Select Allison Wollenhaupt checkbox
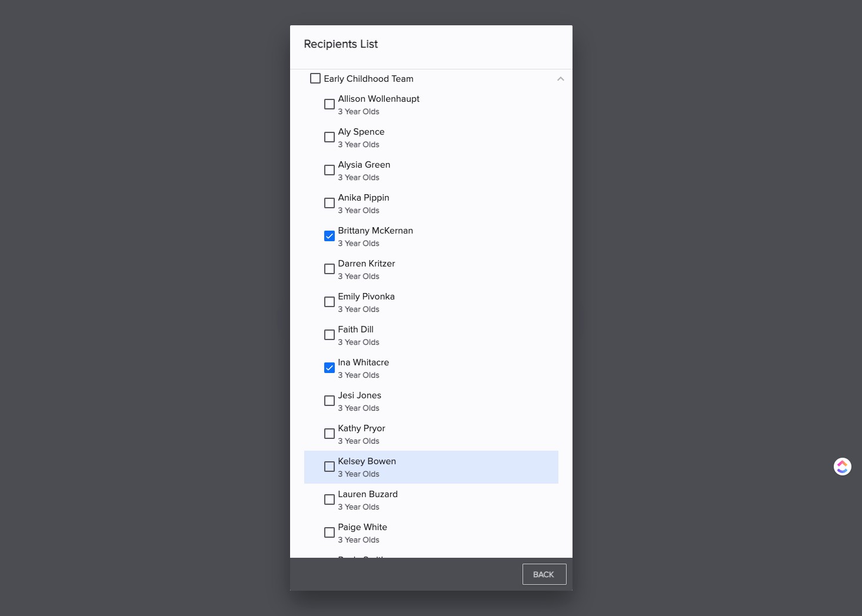The width and height of the screenshot is (862, 616). [x=330, y=104]
